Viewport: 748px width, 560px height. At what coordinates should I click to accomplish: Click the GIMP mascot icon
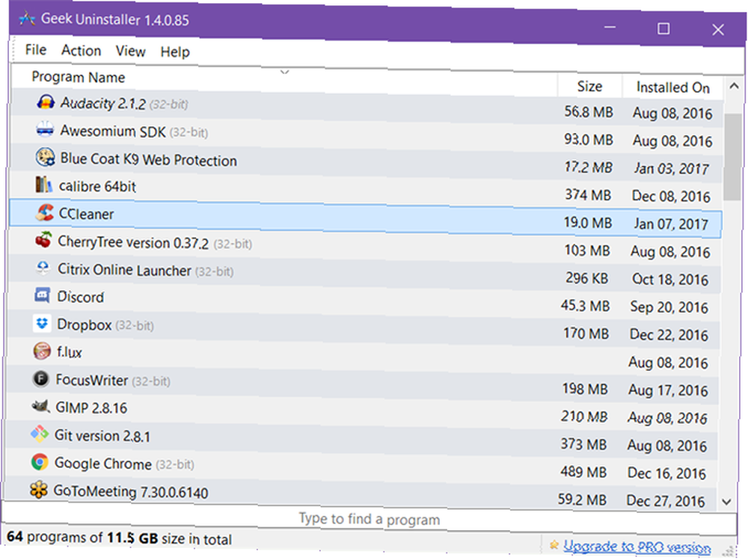[40, 407]
